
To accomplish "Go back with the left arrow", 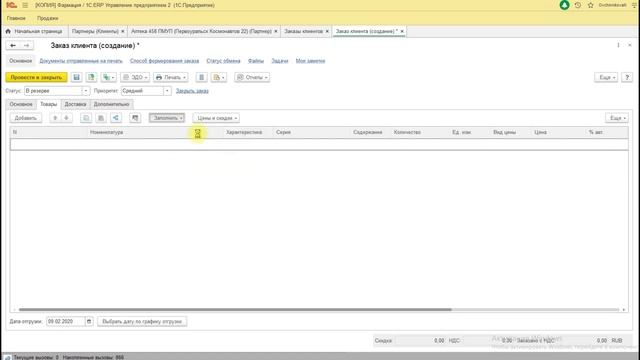I will [13, 45].
